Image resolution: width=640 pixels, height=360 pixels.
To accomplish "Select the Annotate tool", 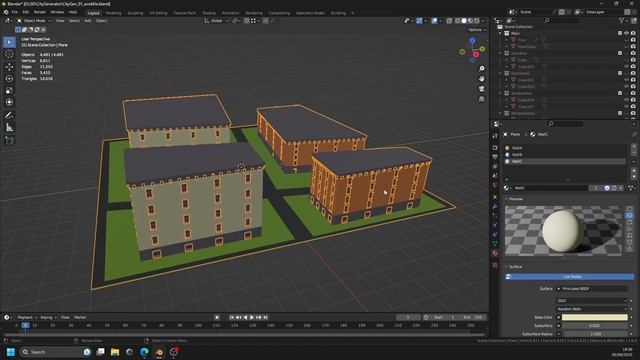I will [9, 116].
